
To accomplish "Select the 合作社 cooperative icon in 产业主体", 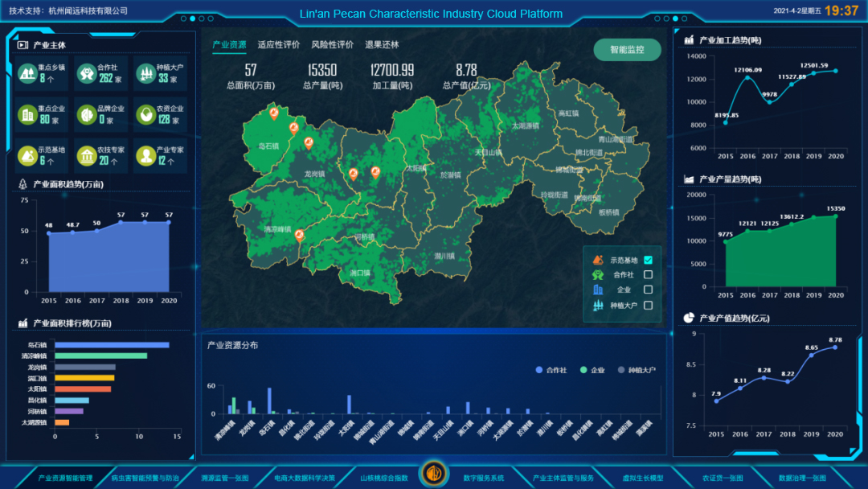I will pos(86,72).
